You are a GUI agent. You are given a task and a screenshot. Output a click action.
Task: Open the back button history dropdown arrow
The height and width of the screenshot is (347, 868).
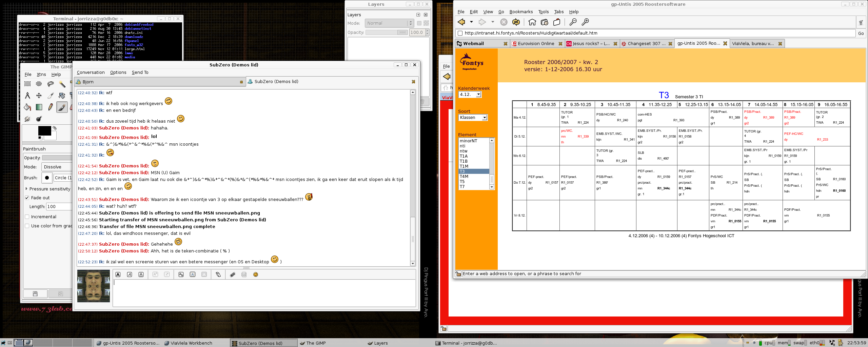click(x=471, y=22)
